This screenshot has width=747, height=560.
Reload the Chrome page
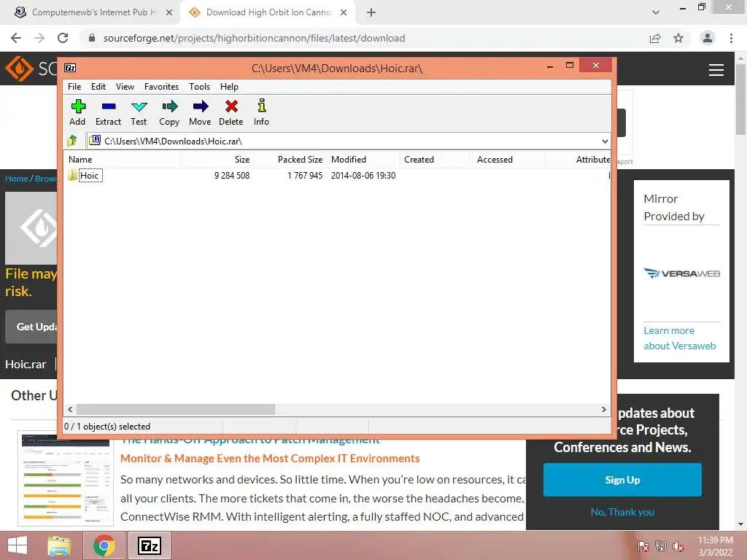(x=63, y=38)
